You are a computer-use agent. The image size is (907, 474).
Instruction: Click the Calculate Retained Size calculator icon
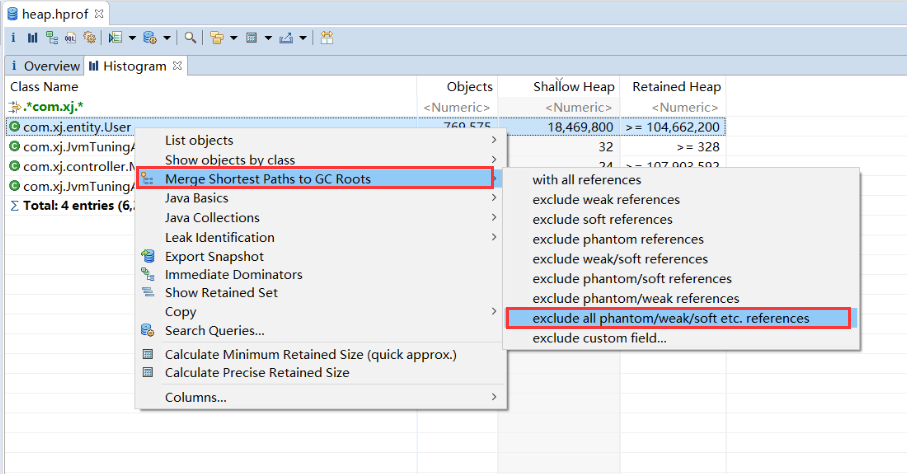point(252,38)
